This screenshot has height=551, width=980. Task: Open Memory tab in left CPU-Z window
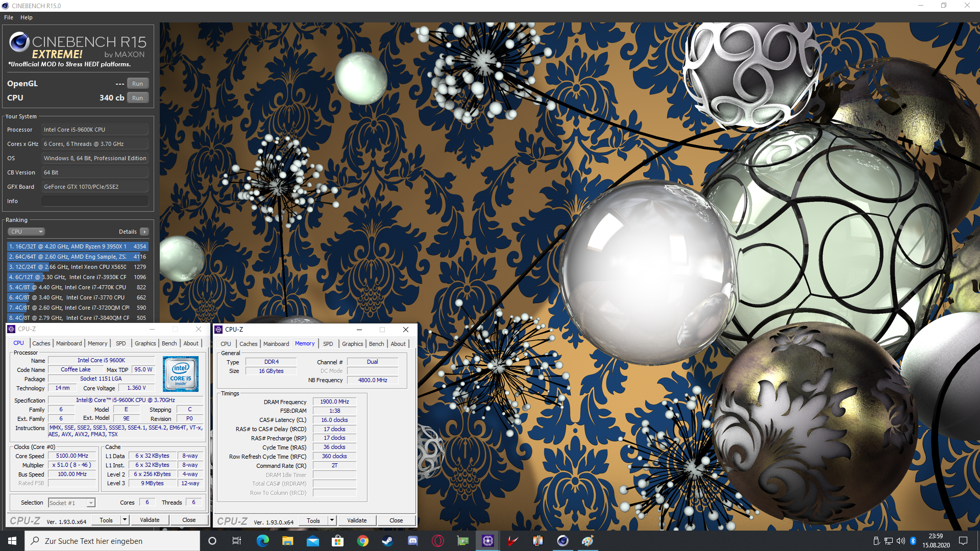(x=97, y=343)
